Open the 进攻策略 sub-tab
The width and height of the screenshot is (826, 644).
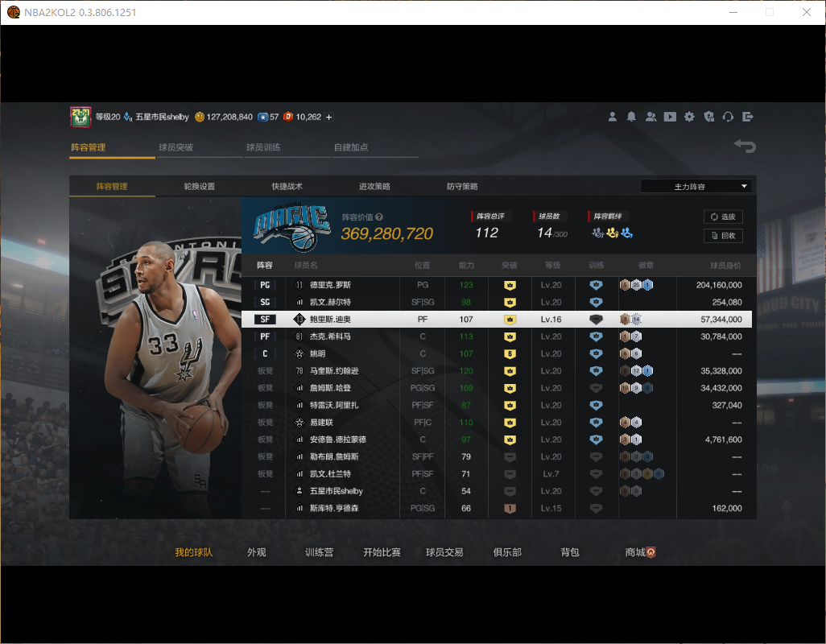click(374, 187)
